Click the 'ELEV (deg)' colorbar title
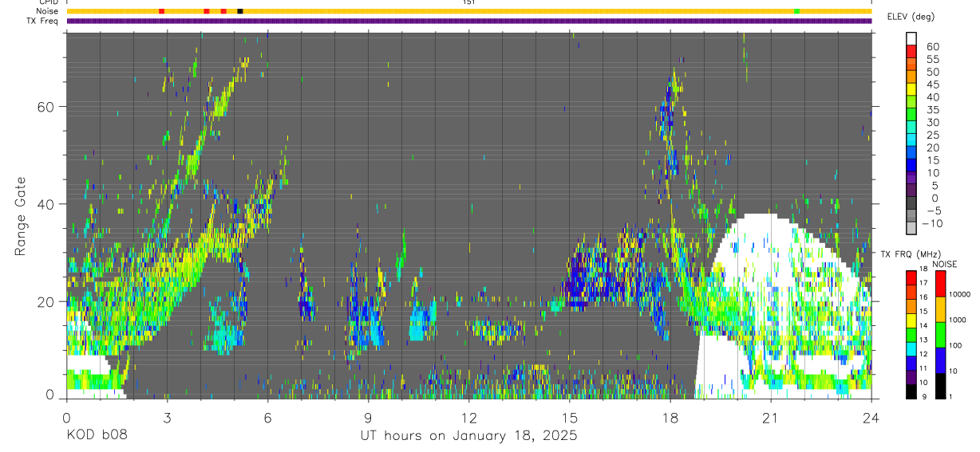The height and width of the screenshot is (452, 980). pos(911,16)
